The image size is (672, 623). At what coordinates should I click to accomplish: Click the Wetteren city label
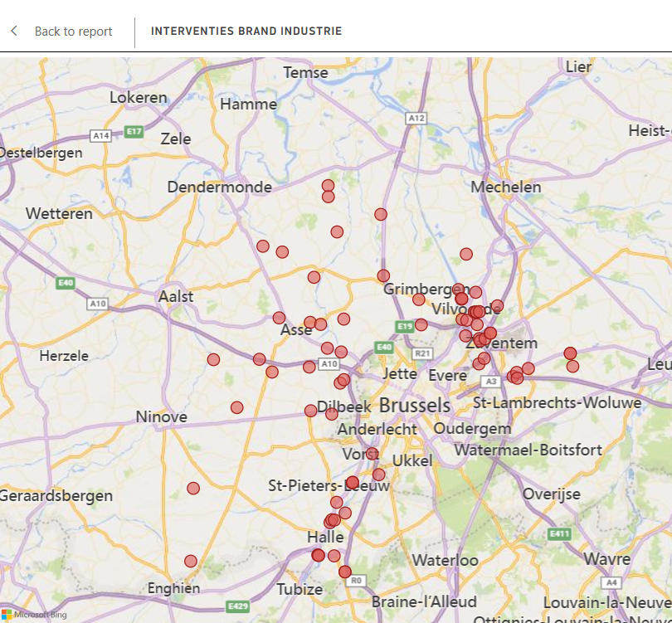[x=59, y=213]
